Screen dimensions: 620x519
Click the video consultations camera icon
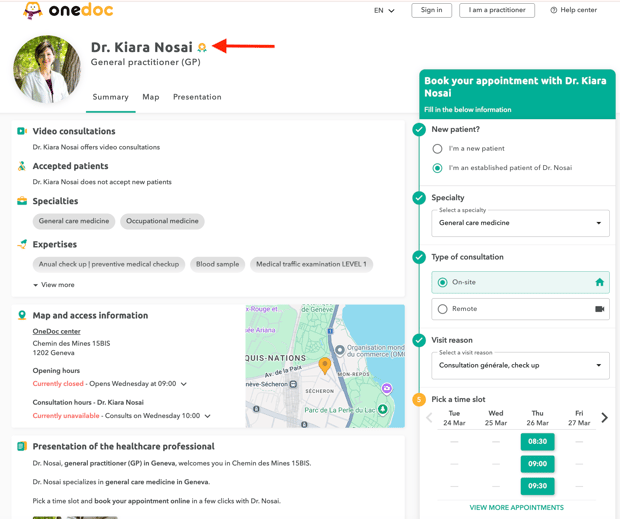point(22,131)
